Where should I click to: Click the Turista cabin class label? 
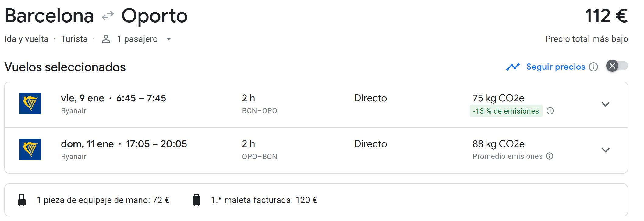click(74, 39)
